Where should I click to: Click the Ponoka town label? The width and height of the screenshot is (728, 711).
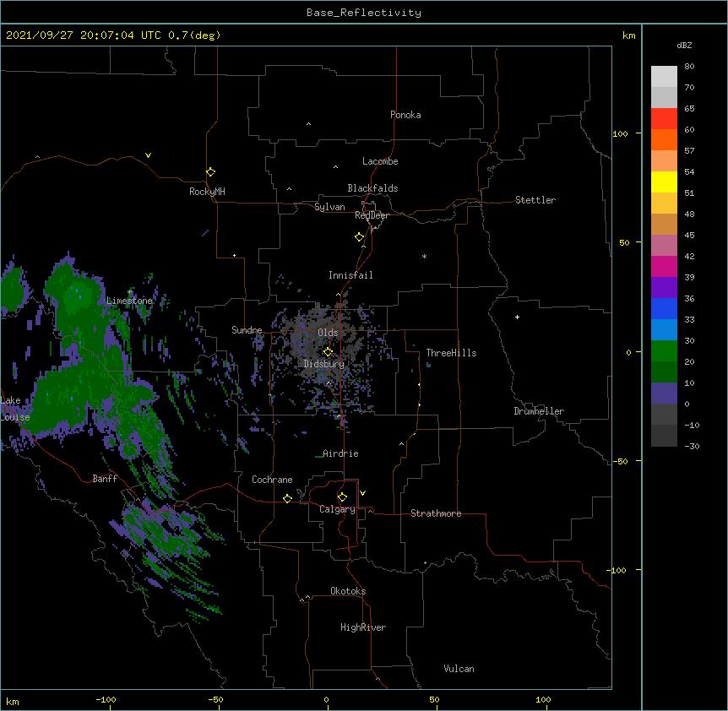pyautogui.click(x=405, y=115)
